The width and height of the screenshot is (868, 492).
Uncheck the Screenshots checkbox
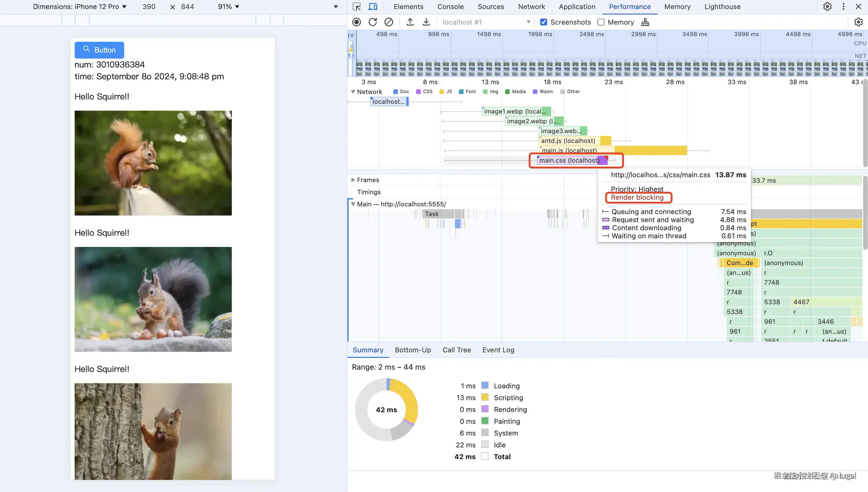click(x=543, y=22)
